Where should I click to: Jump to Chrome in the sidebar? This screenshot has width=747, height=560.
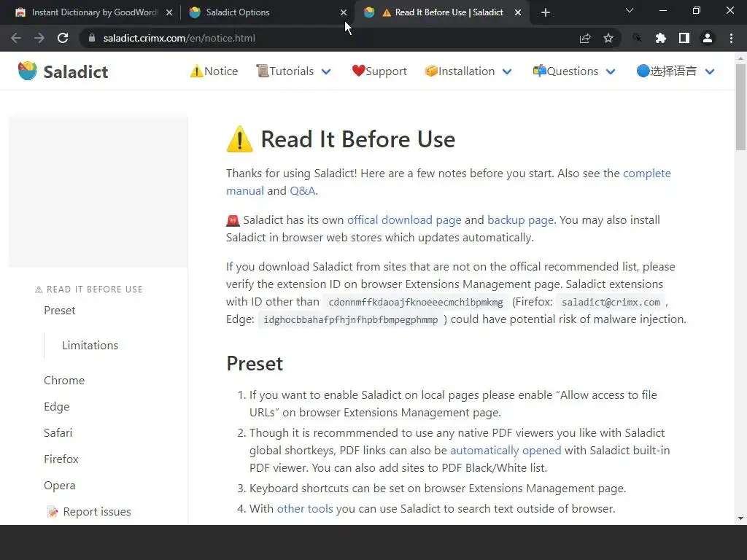pyautogui.click(x=64, y=381)
